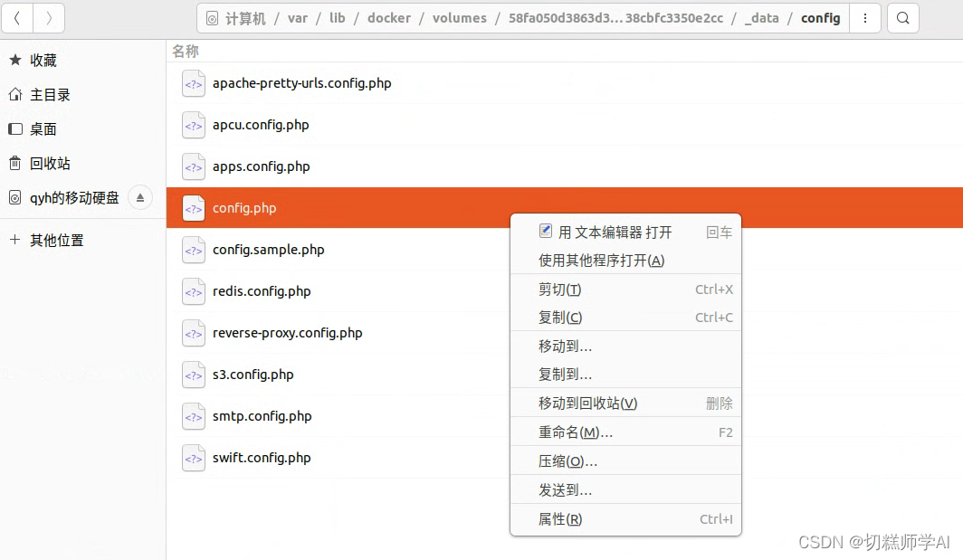Choose 使用其他程序打开(A)
963x560 pixels.
point(625,261)
